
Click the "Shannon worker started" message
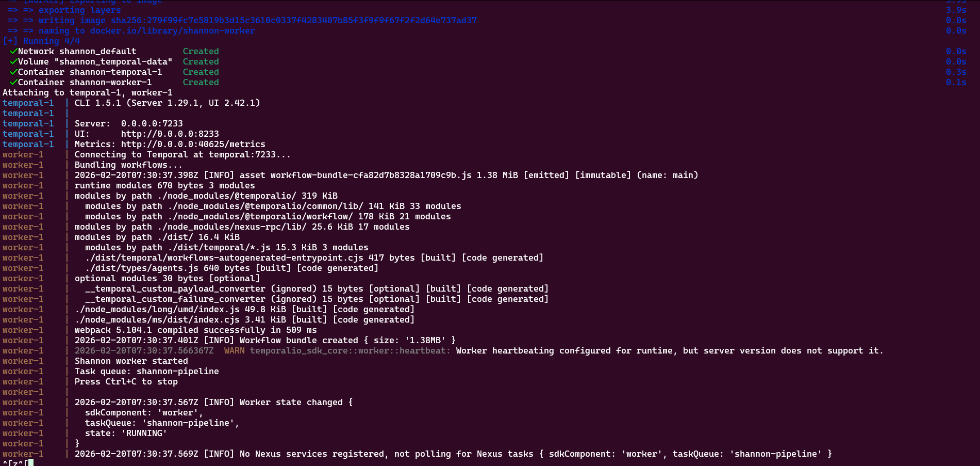click(x=131, y=361)
